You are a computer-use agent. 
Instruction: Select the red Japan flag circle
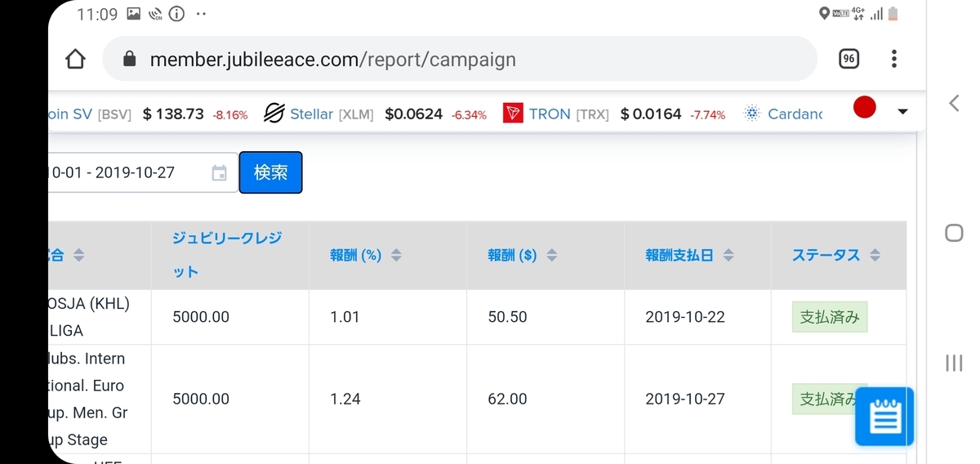[x=864, y=108]
